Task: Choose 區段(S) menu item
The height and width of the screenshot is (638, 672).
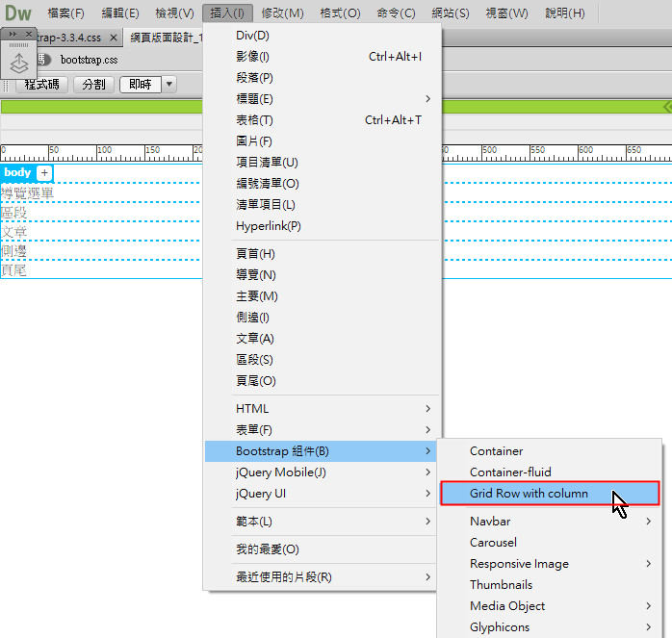Action: (323, 360)
